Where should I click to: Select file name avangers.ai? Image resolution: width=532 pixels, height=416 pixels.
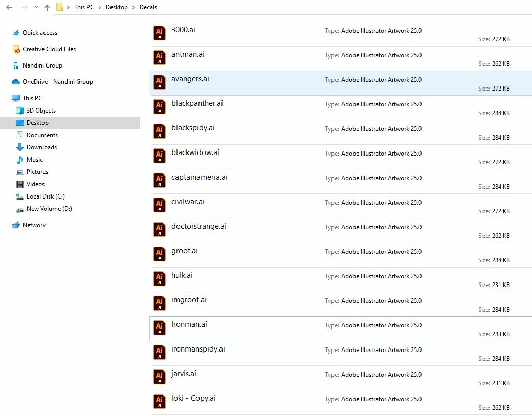pos(190,79)
